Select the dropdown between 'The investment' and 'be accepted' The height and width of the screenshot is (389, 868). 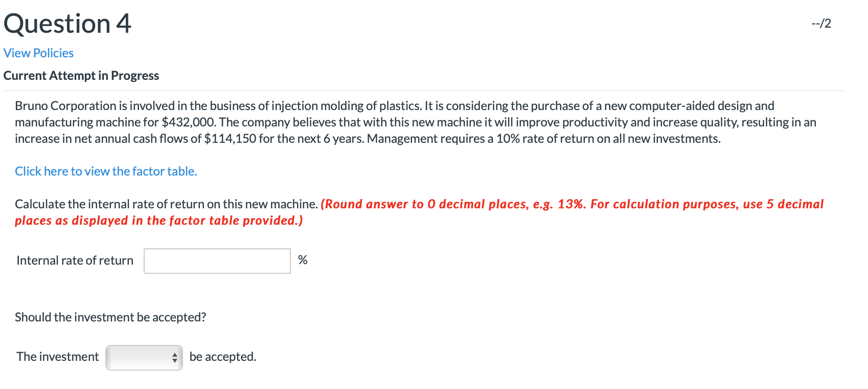144,357
